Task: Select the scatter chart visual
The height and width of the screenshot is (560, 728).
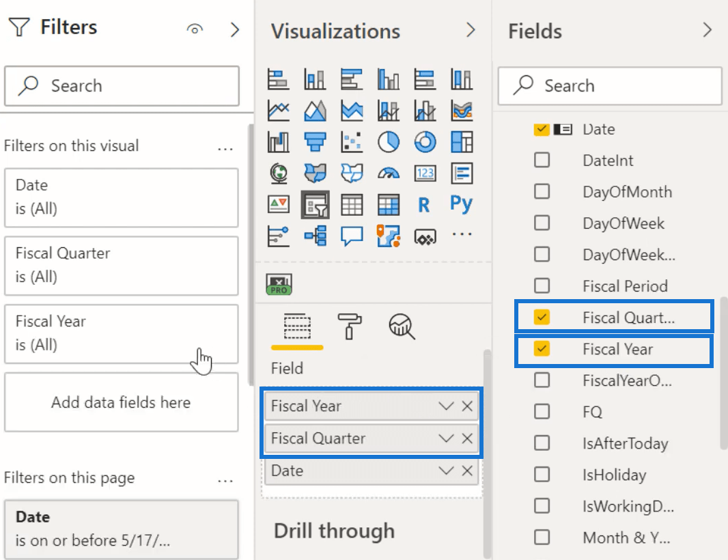Action: (352, 142)
